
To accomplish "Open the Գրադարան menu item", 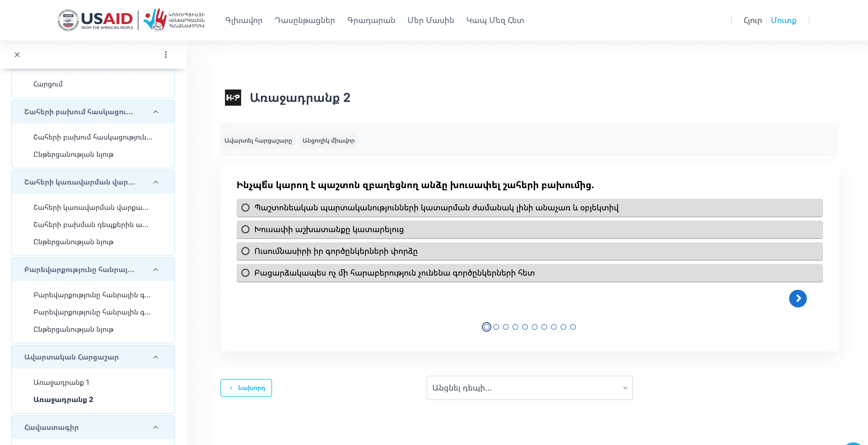I will pyautogui.click(x=371, y=20).
